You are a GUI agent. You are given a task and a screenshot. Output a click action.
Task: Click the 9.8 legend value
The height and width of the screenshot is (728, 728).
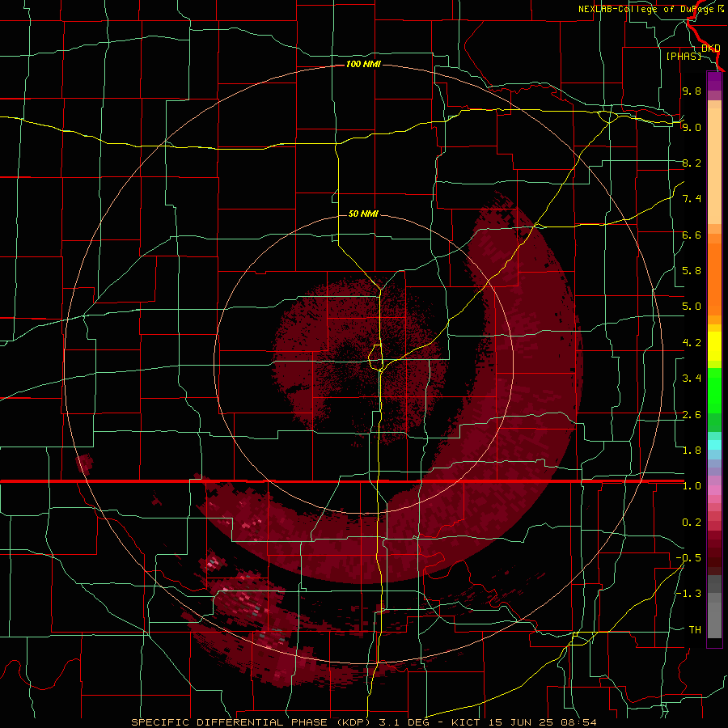(x=692, y=91)
